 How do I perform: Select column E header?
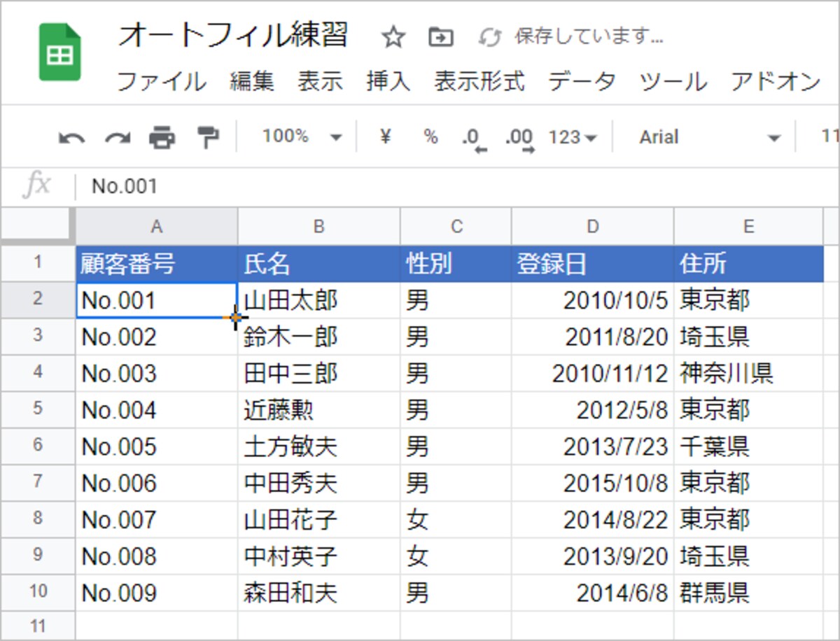pyautogui.click(x=748, y=226)
